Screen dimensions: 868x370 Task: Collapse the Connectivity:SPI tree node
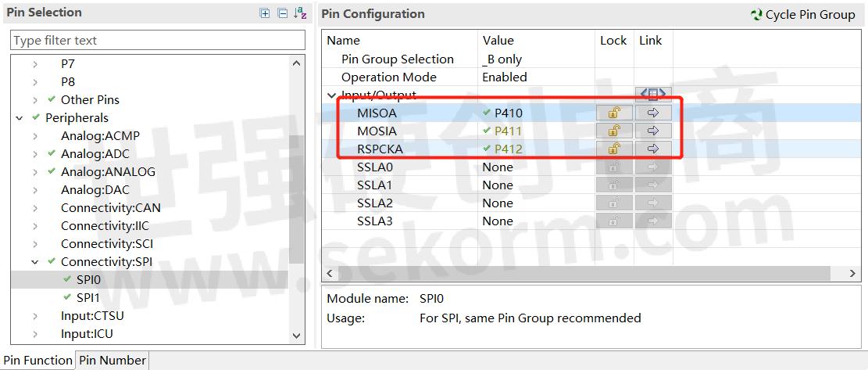coord(35,262)
